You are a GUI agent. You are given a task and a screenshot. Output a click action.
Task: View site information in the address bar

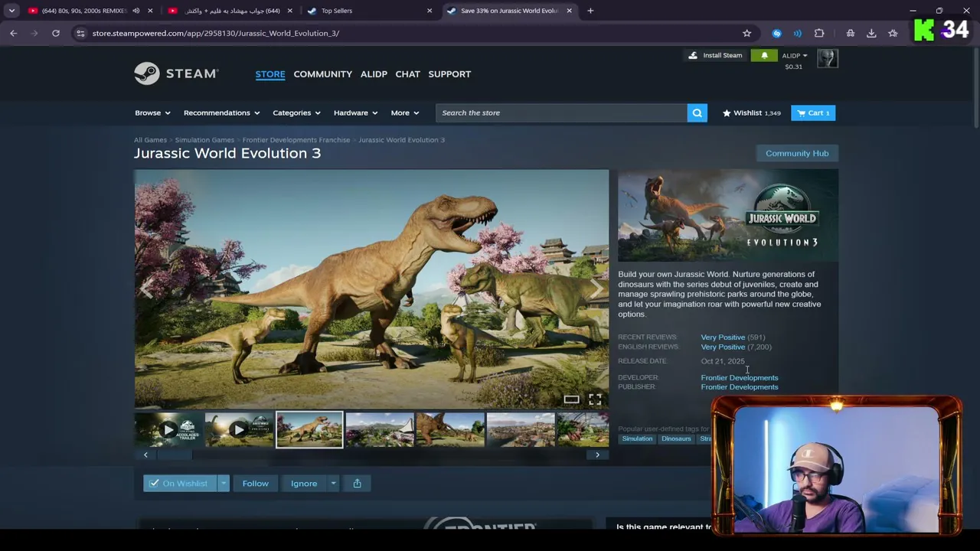tap(80, 33)
